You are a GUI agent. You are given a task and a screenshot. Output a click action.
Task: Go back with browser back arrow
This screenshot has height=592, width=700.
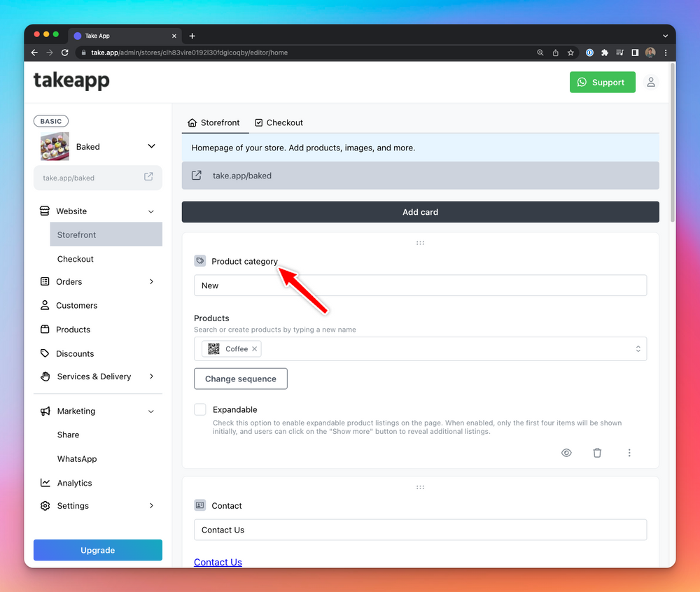click(34, 52)
